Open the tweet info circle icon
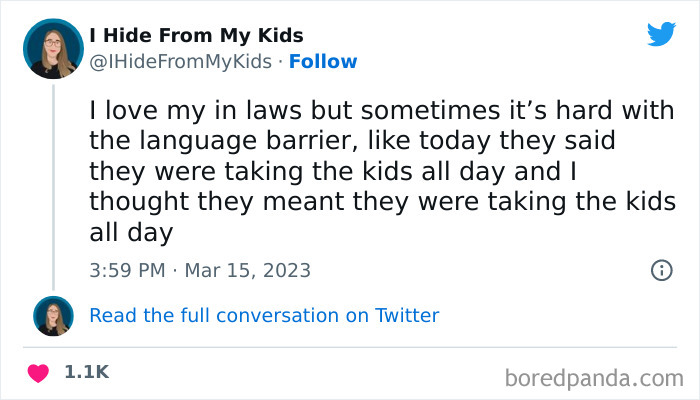 pyautogui.click(x=661, y=270)
